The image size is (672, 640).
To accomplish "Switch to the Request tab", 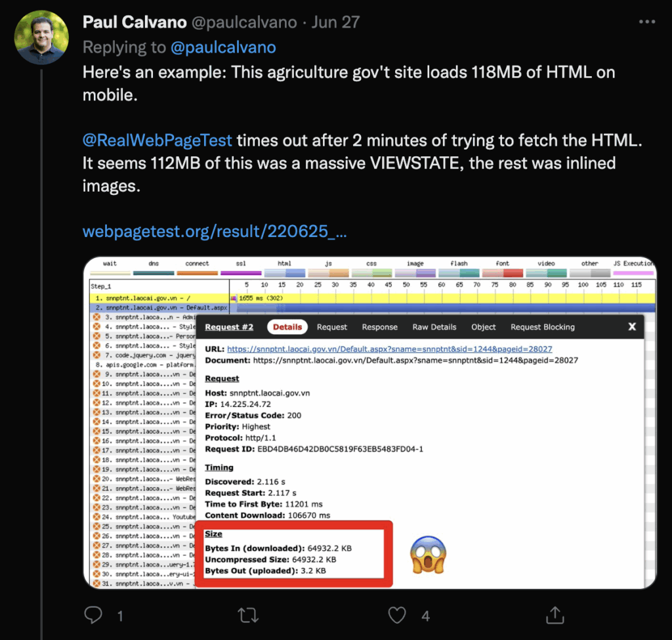I will point(332,327).
